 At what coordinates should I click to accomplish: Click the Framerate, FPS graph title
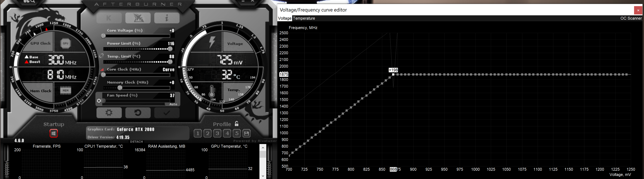click(x=47, y=146)
